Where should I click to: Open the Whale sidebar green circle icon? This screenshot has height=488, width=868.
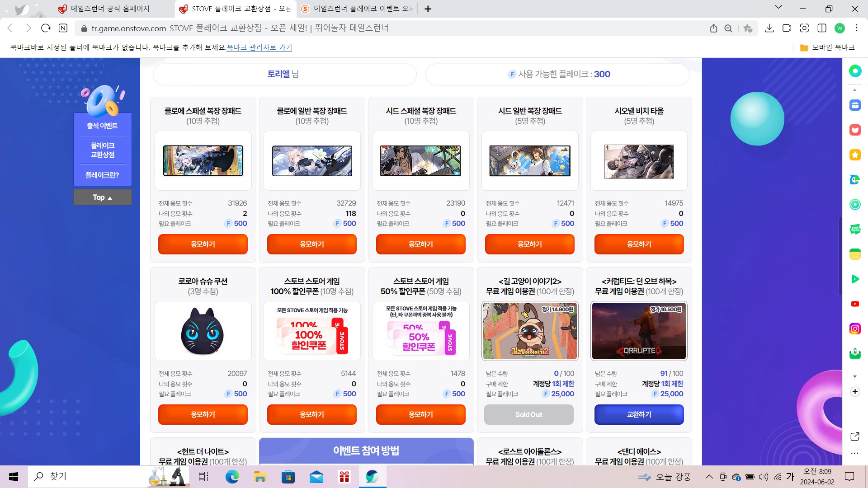point(855,71)
